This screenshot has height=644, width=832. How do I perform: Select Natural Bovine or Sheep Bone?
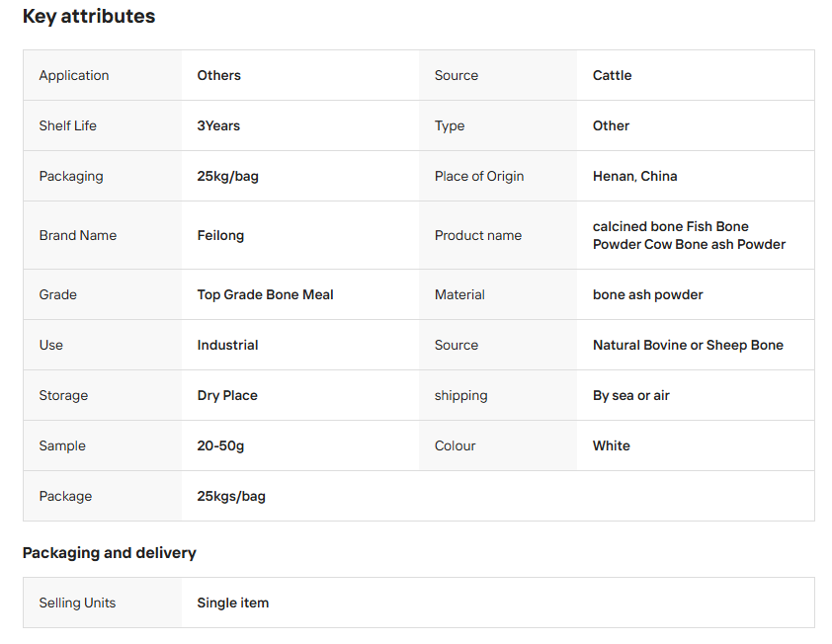[x=688, y=346]
